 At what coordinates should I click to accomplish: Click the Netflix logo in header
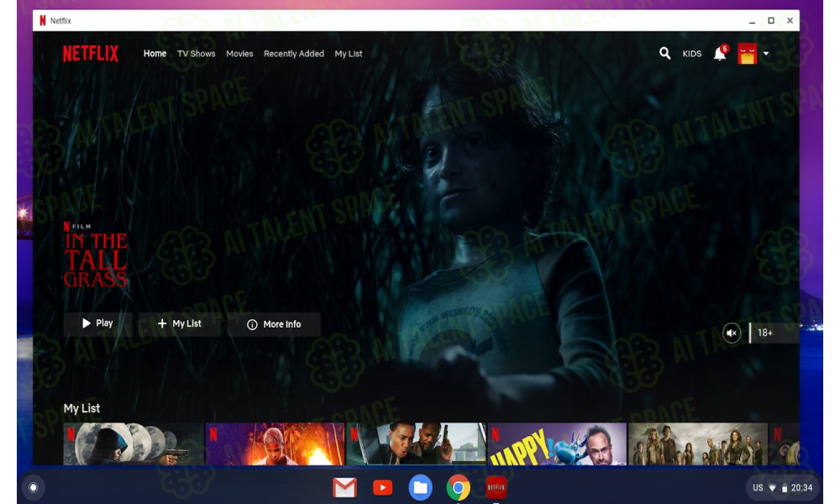[91, 54]
